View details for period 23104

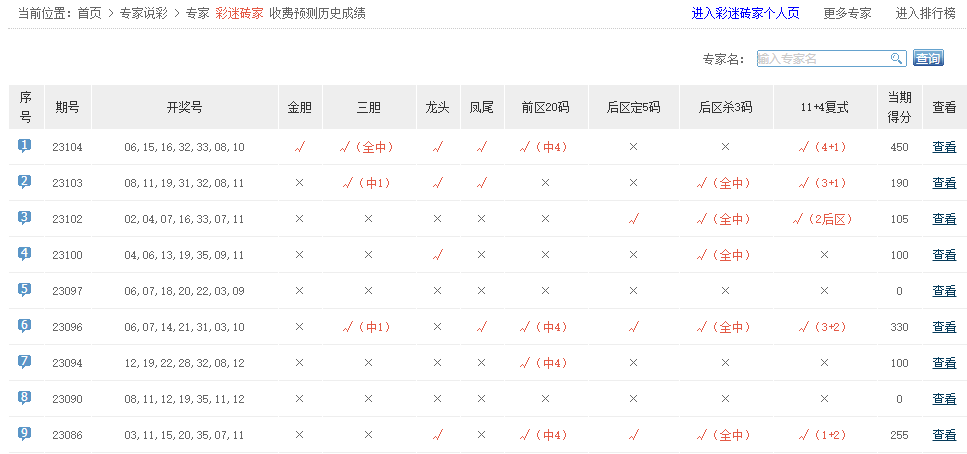944,147
